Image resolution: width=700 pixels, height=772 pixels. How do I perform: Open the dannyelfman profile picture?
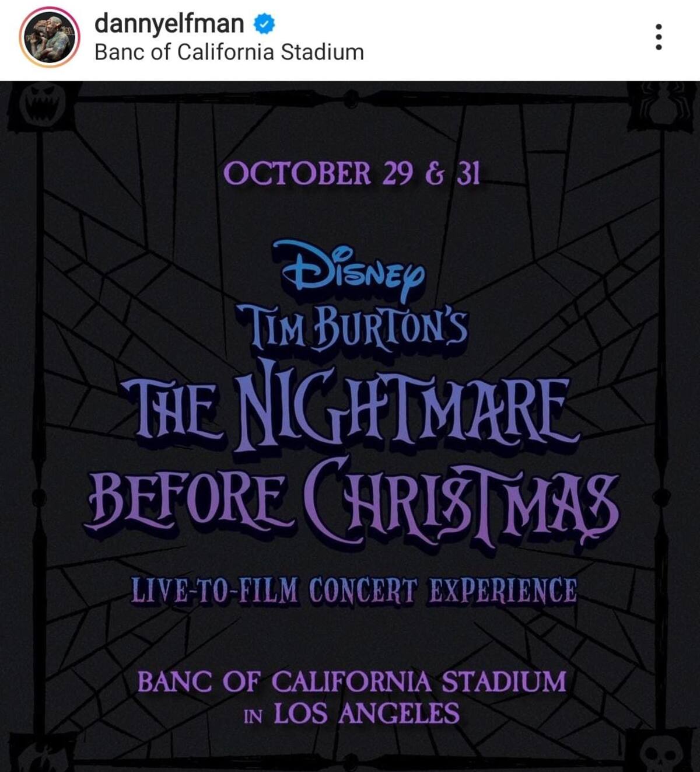pyautogui.click(x=49, y=36)
